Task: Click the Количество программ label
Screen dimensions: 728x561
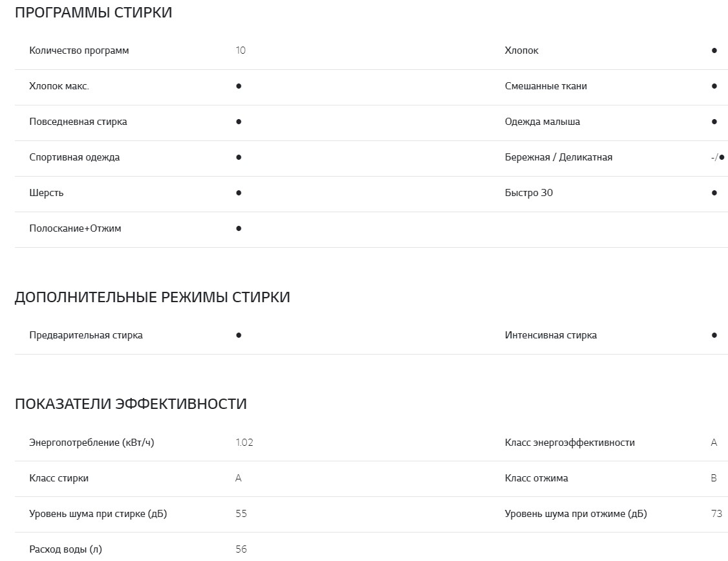Action: coord(79,50)
